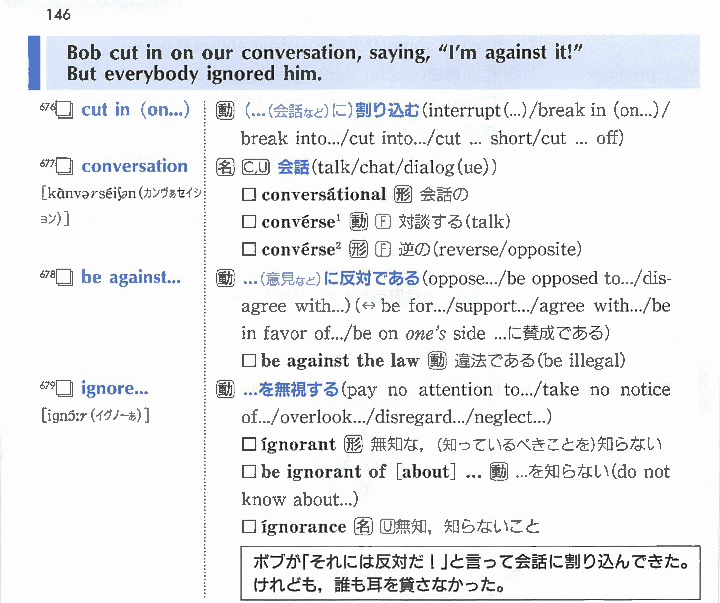Select the blue headword conversation

point(134,167)
